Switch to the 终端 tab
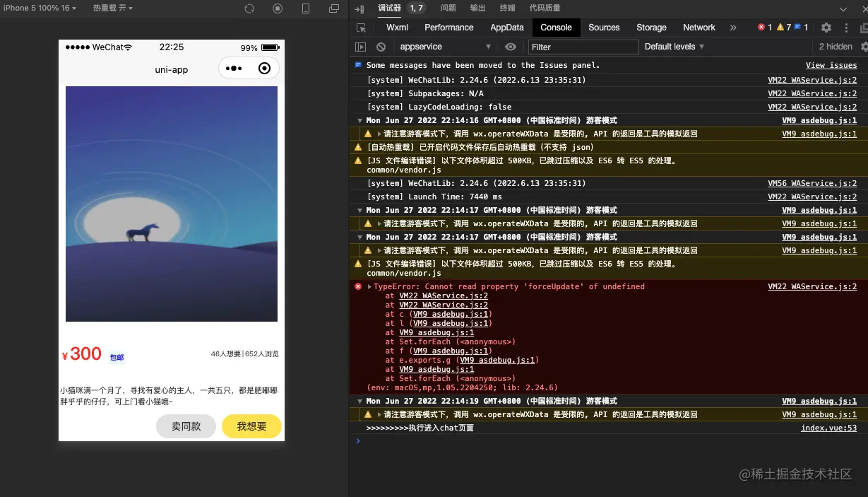Image resolution: width=868 pixels, height=497 pixels. click(x=507, y=8)
